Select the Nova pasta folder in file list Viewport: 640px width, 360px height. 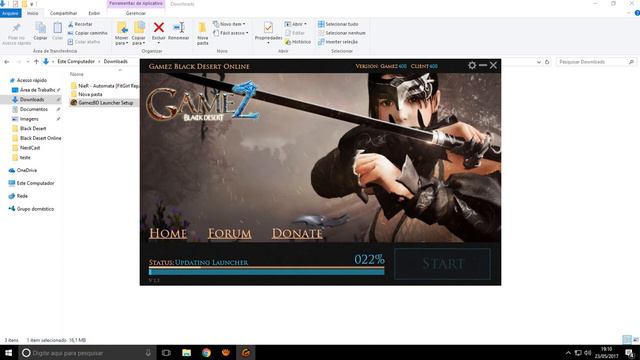[90, 94]
